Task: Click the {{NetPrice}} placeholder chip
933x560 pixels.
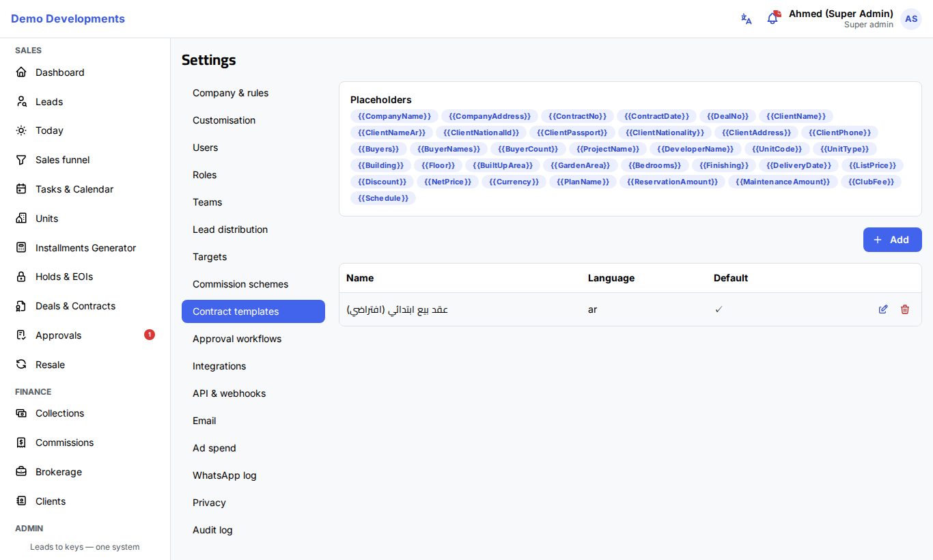Action: (x=447, y=182)
